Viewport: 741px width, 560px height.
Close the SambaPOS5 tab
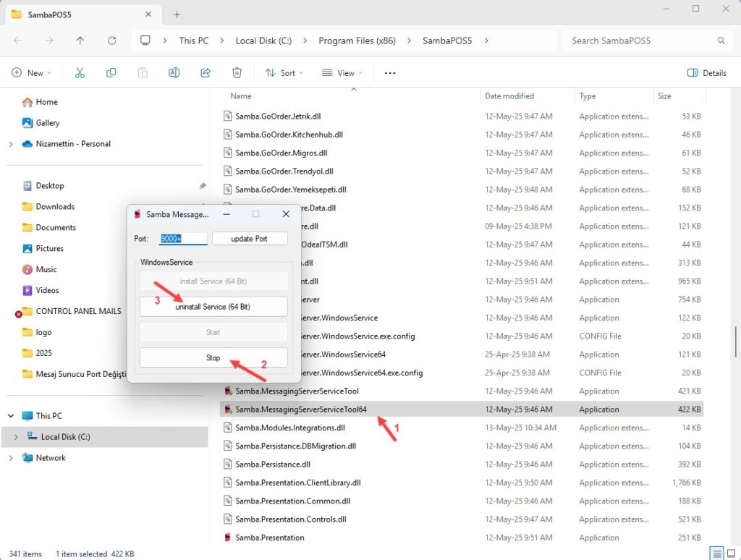pyautogui.click(x=148, y=14)
